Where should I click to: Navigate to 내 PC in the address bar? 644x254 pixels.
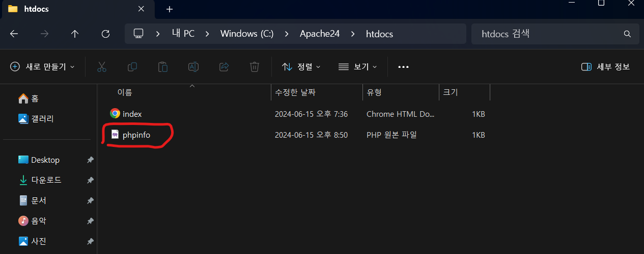tap(183, 34)
